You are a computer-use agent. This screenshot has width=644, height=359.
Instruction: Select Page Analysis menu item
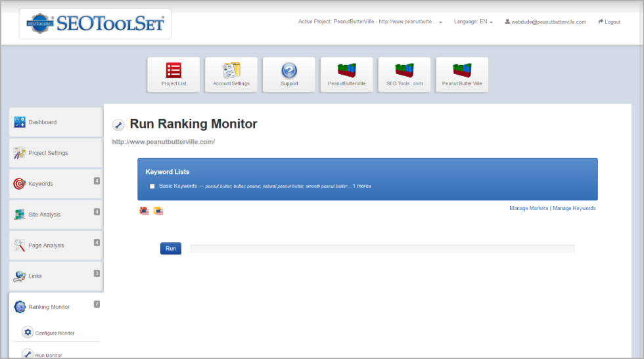coord(56,245)
